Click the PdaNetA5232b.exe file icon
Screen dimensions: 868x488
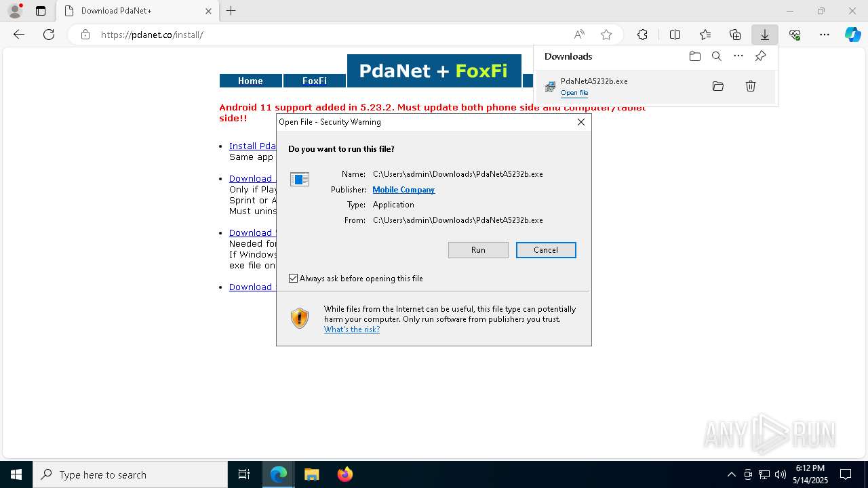click(550, 87)
